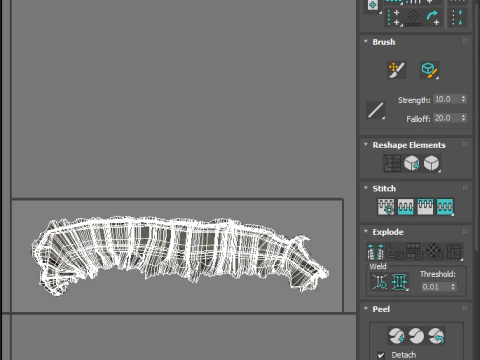Click the grid linear align icon
The height and width of the screenshot is (360, 480).
tap(414, 18)
